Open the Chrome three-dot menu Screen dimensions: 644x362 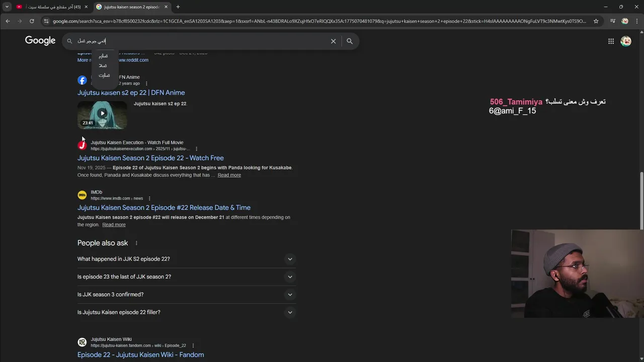[637, 21]
